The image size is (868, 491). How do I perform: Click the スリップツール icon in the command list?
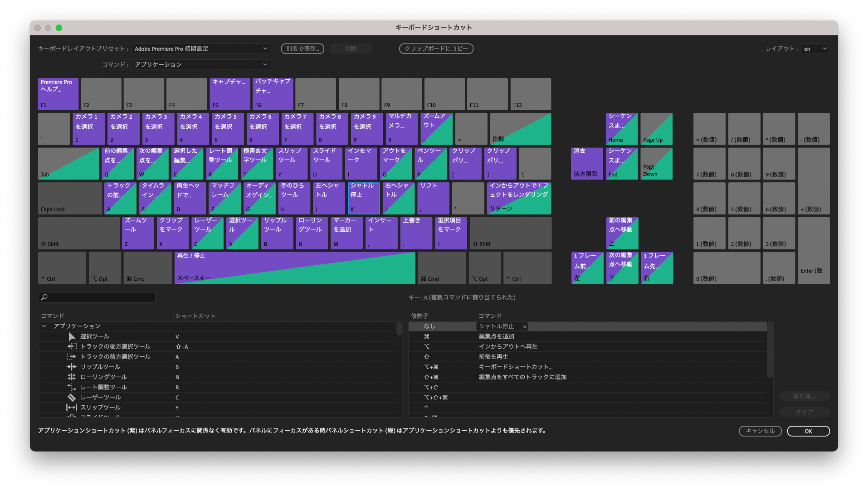pos(72,408)
